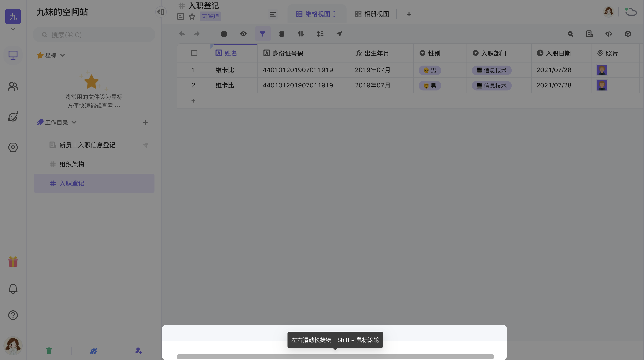
Task: Open the find magnifier icon
Action: pos(571,34)
